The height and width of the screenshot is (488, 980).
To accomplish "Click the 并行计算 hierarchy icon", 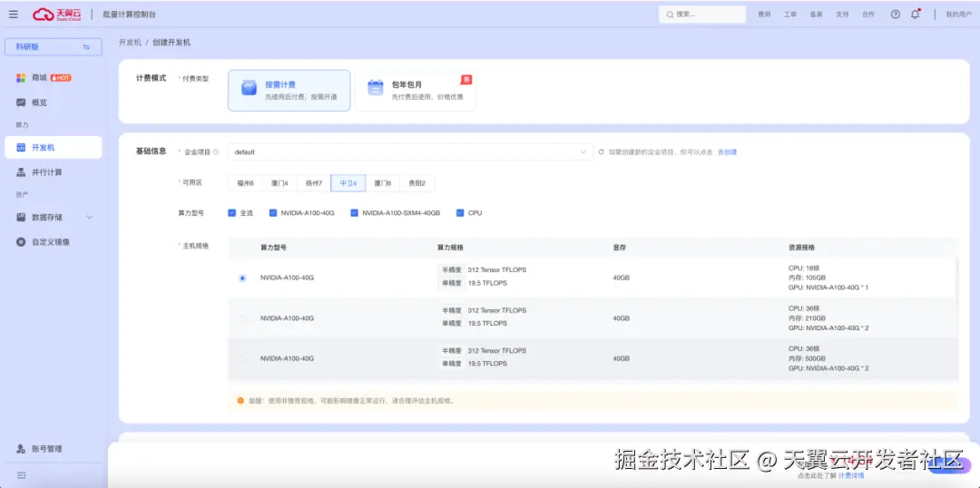I will (x=21, y=172).
